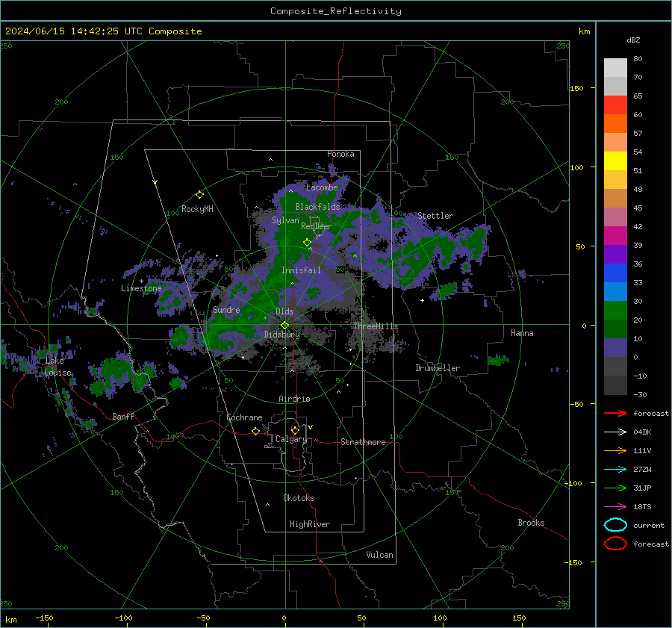The width and height of the screenshot is (672, 628).
Task: Click the red forecast arrow in legend
Action: coord(615,413)
